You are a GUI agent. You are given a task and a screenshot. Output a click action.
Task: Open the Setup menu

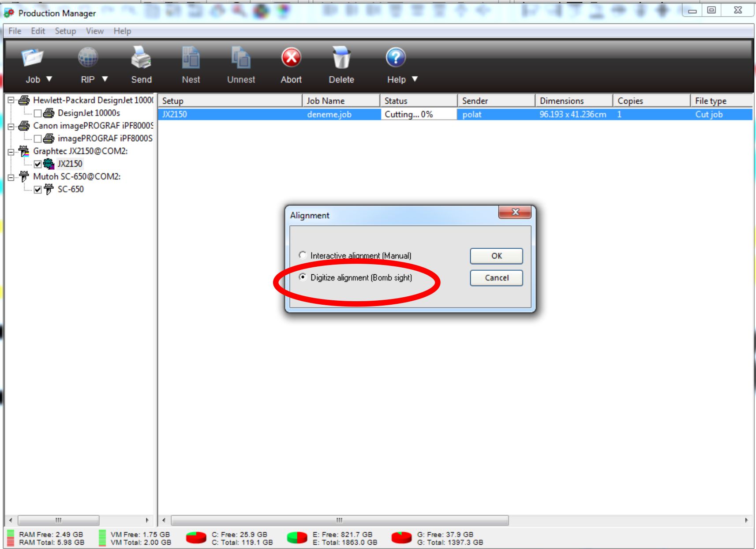point(65,31)
